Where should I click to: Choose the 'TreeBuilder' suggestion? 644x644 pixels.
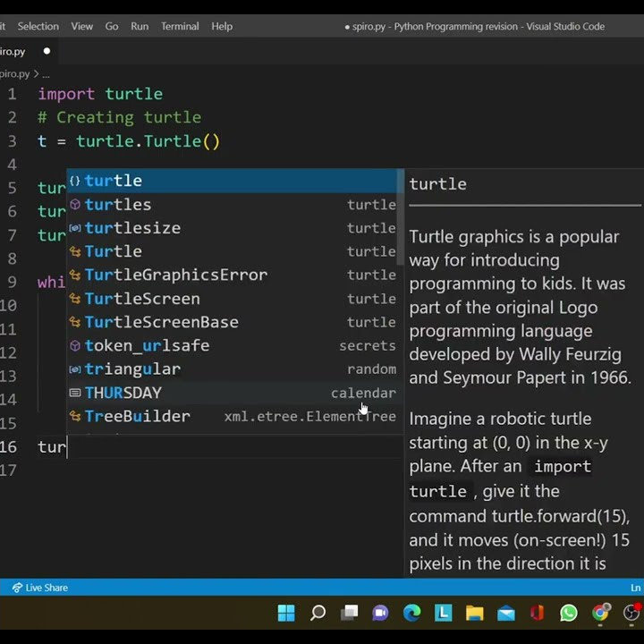click(233, 416)
